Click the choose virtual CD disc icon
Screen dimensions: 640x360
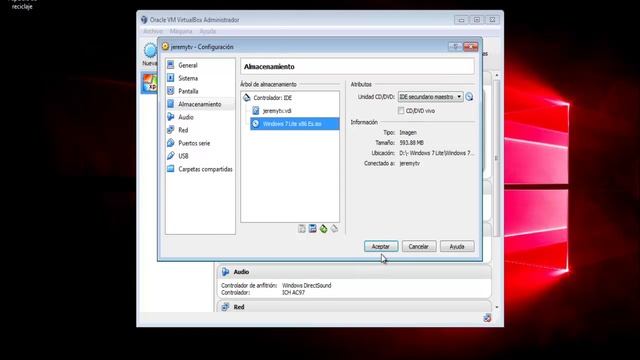coord(469,97)
